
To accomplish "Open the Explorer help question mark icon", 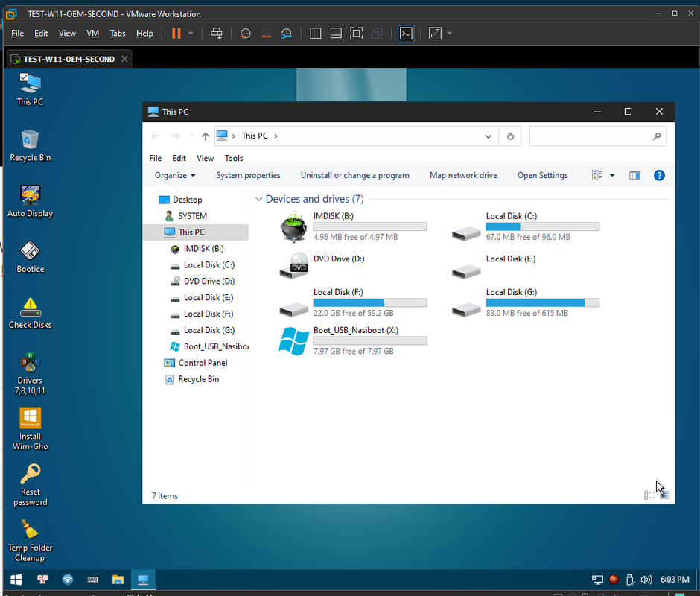I will (659, 176).
